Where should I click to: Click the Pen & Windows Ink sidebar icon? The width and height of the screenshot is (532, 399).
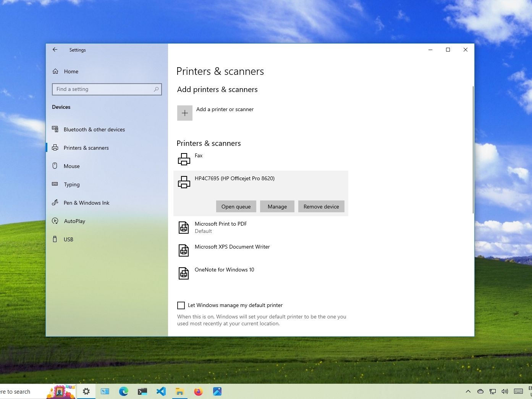(x=55, y=202)
